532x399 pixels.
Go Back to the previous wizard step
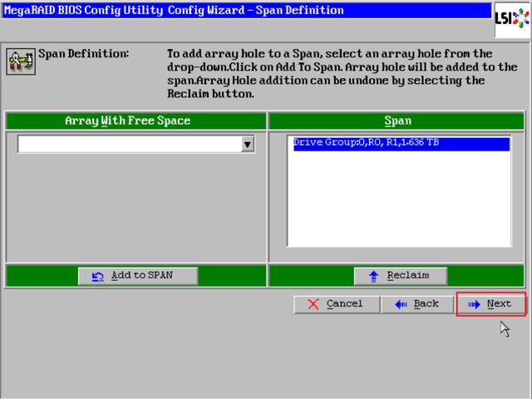point(417,304)
